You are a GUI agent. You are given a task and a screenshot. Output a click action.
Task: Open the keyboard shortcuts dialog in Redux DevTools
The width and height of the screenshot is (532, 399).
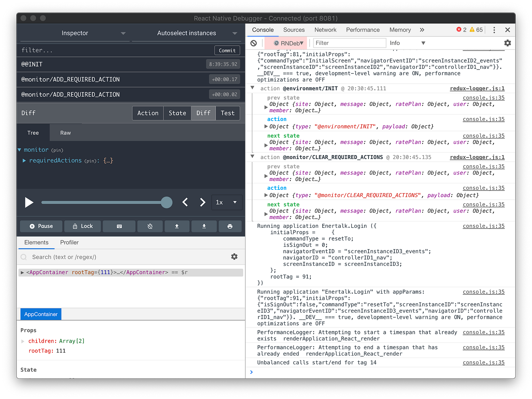pyautogui.click(x=119, y=226)
